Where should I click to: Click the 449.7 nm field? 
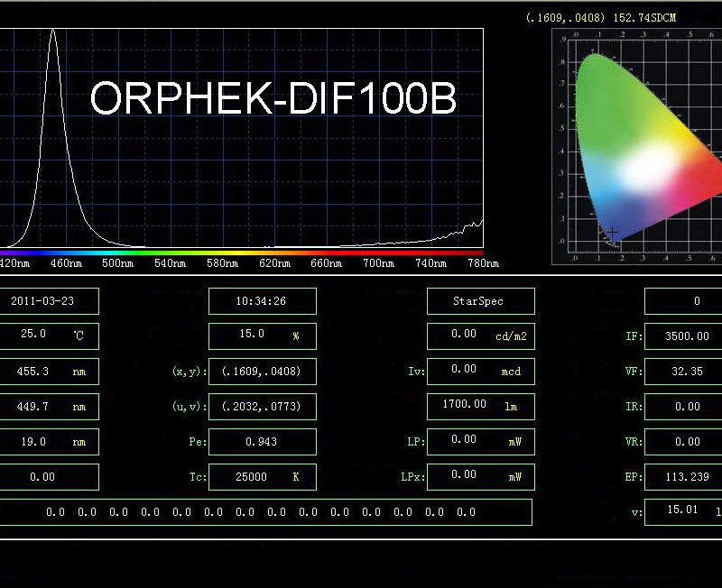pos(50,407)
